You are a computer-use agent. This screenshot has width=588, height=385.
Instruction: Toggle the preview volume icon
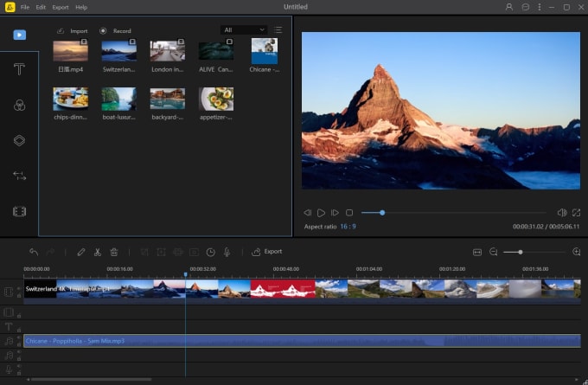click(x=562, y=213)
